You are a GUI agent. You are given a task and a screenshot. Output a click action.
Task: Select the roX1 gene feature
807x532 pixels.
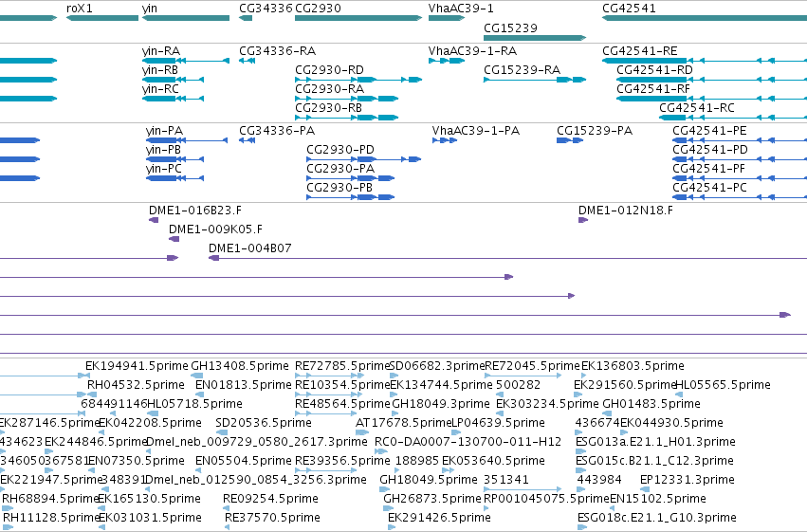(x=102, y=18)
